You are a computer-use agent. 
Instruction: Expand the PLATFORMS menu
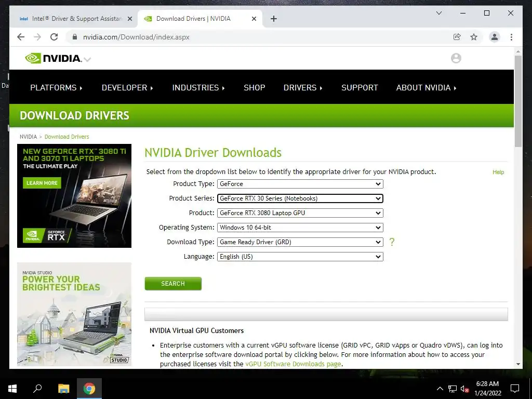coord(56,87)
